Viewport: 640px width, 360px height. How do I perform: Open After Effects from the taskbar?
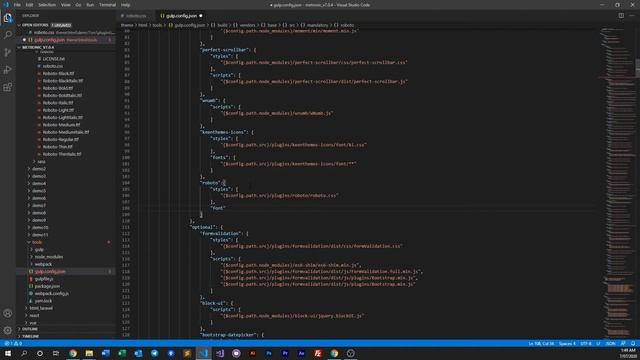click(x=302, y=353)
